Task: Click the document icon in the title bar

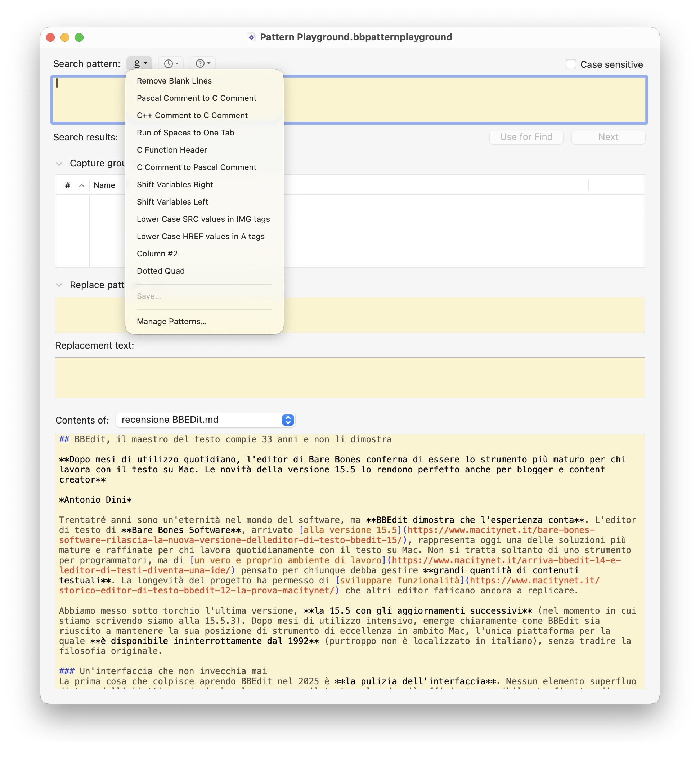Action: click(x=251, y=37)
